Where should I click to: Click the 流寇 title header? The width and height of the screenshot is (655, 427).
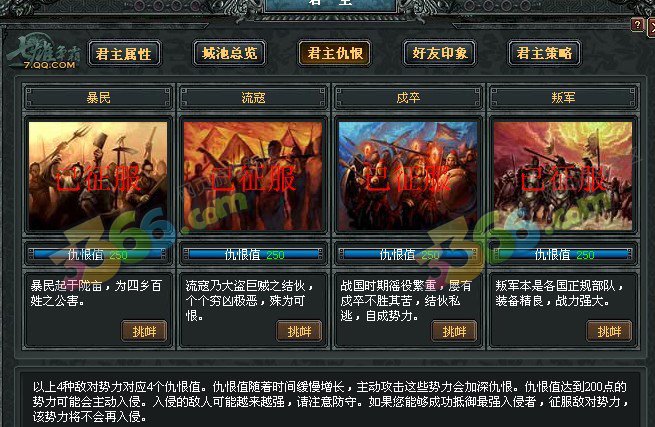pyautogui.click(x=253, y=97)
